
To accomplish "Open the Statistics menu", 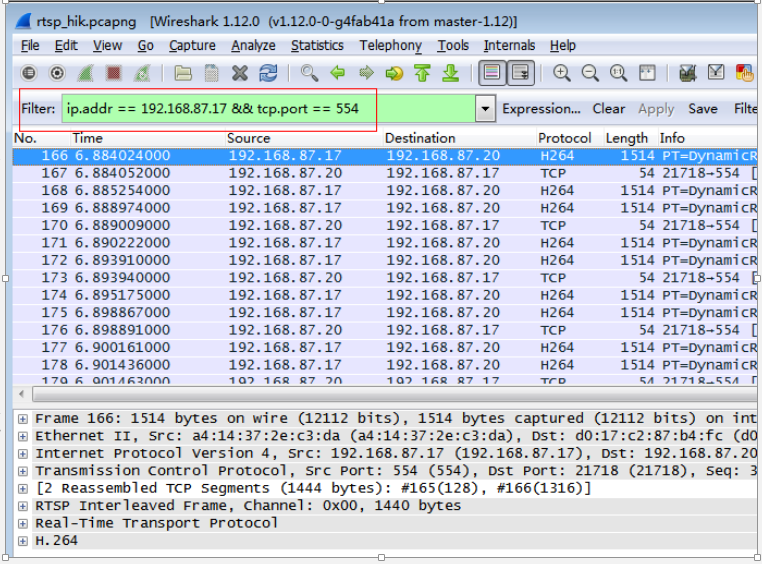I will click(x=317, y=46).
